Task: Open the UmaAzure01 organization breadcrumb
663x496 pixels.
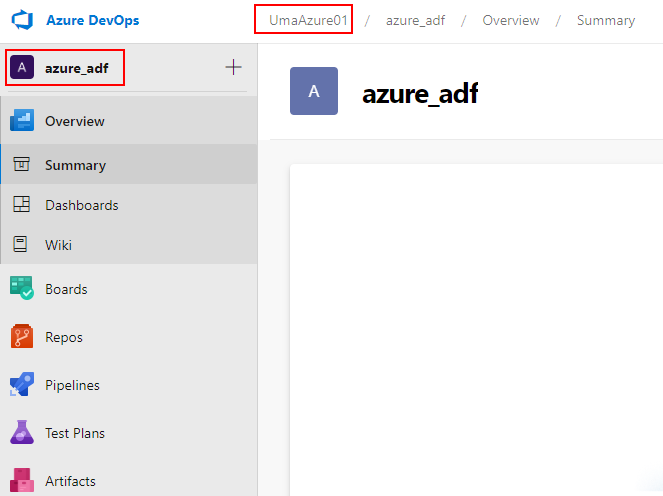Action: [x=308, y=20]
